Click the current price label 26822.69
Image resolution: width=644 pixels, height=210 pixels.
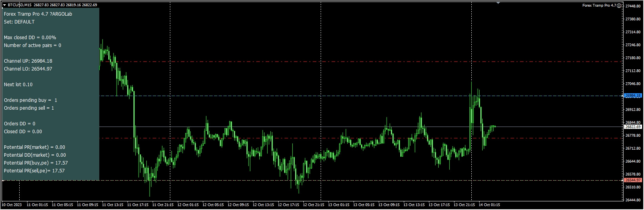[x=633, y=127]
